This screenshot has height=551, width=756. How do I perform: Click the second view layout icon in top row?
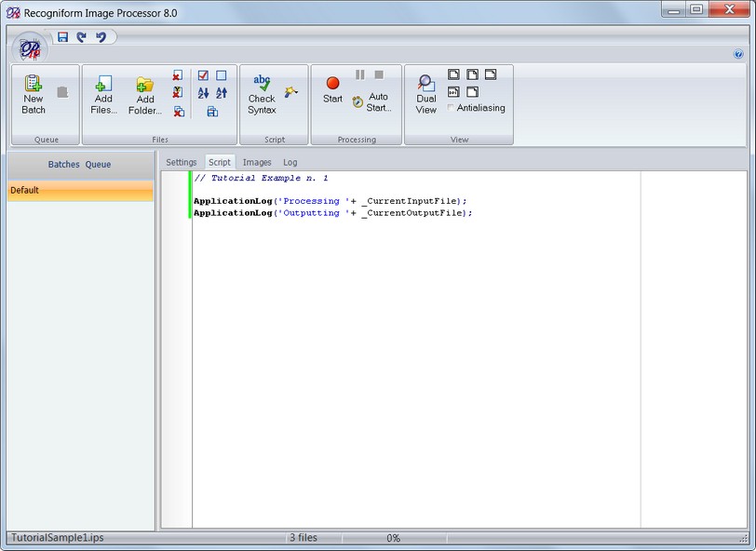(x=473, y=74)
